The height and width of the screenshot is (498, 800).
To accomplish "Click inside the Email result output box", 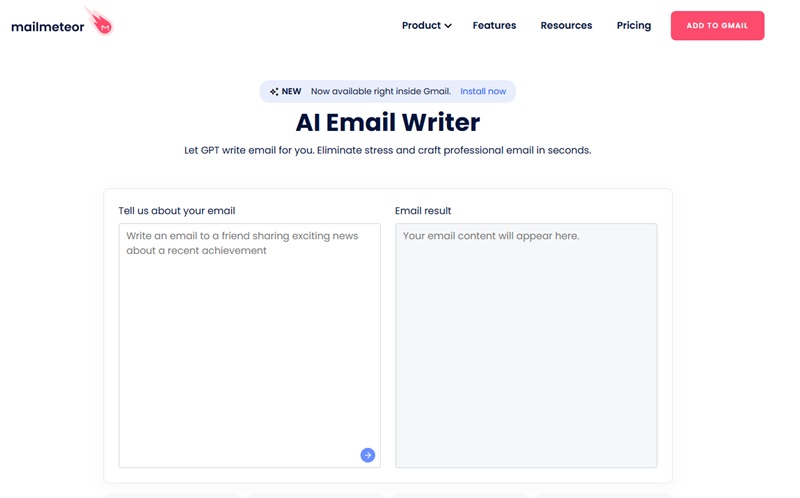I will [526, 345].
